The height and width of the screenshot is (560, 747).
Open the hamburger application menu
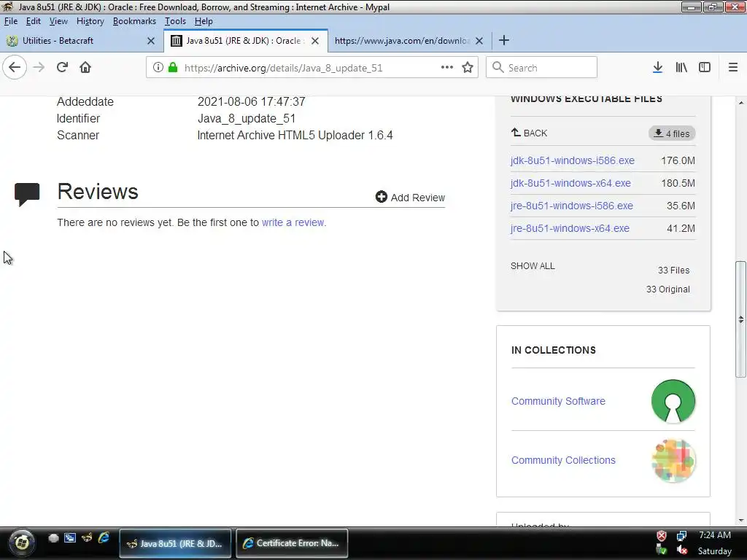point(733,67)
